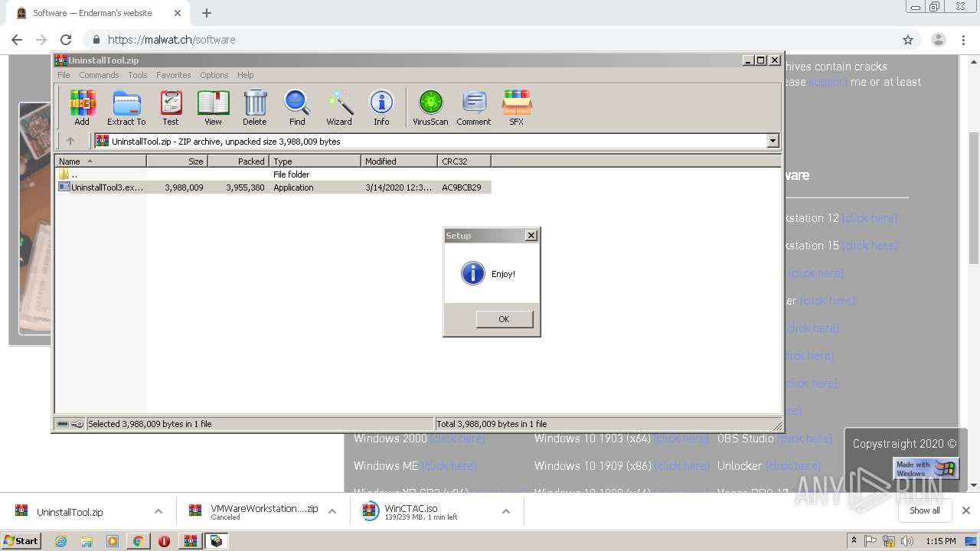Run VirusScan on archive
Viewport: 980px width, 551px height.
430,107
